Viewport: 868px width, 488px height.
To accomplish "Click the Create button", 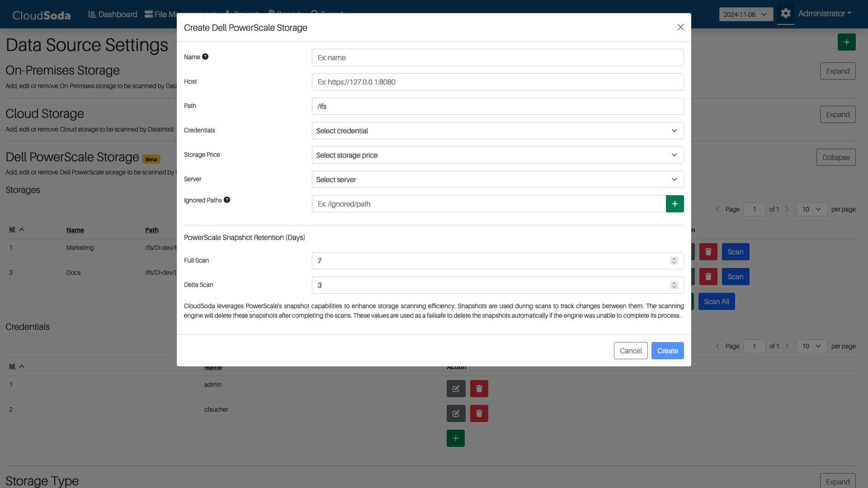I will click(667, 351).
